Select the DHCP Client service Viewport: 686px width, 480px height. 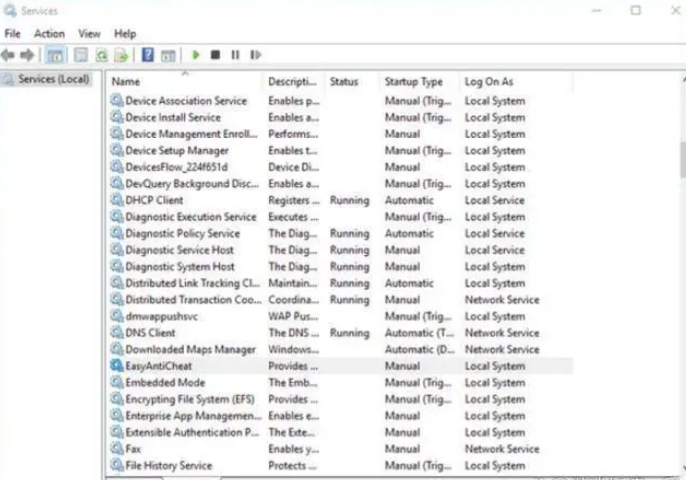(x=154, y=200)
